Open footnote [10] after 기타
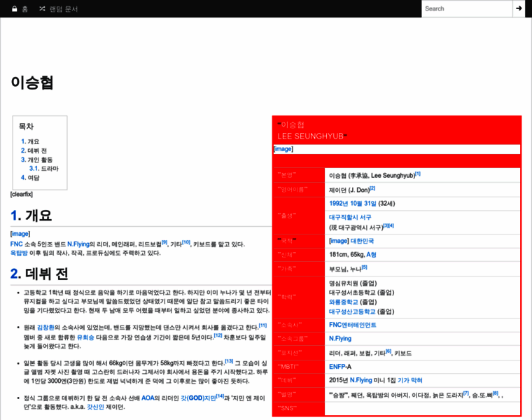The image size is (532, 420). point(186,242)
